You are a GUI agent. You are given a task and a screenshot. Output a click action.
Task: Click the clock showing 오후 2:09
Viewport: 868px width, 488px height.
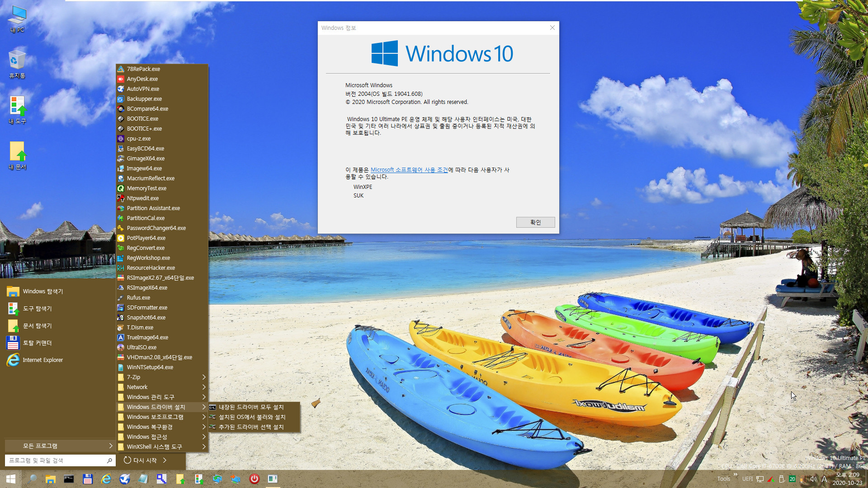coord(848,479)
